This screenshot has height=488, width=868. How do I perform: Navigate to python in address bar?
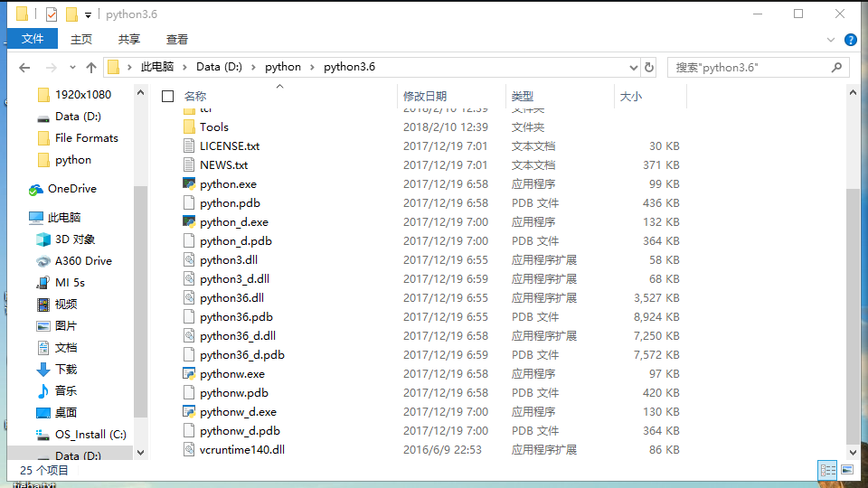283,67
